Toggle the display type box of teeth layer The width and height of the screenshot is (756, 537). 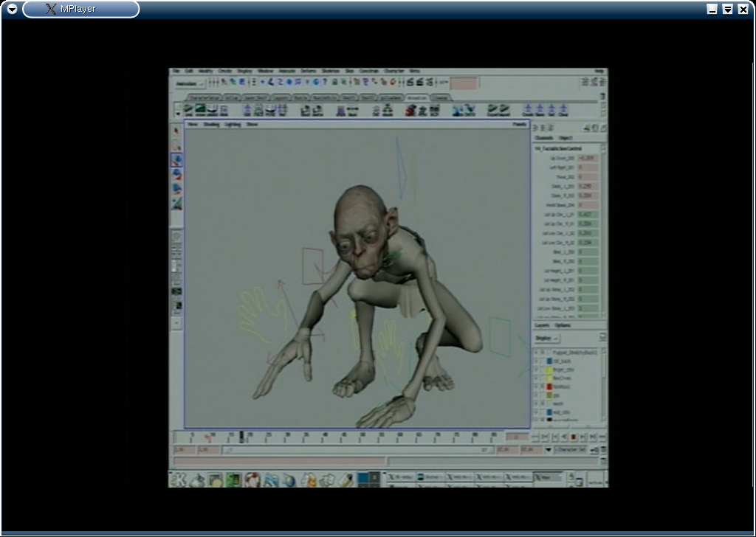(543, 404)
